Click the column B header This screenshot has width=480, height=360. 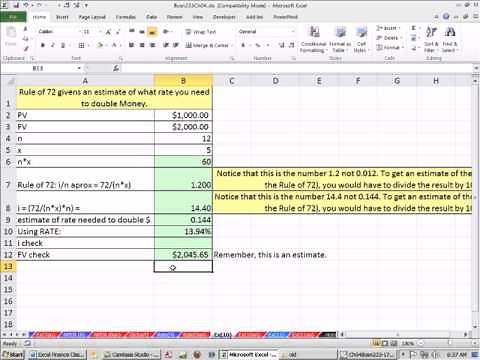(x=183, y=81)
